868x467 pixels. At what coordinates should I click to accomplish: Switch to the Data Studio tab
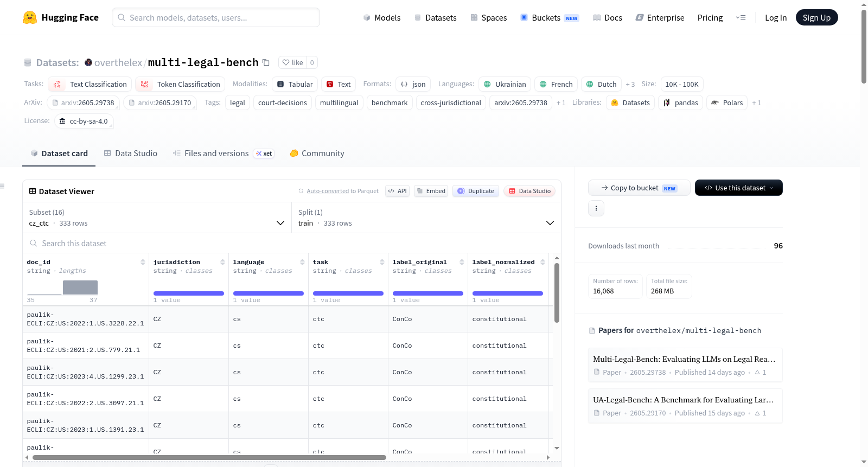tap(131, 153)
